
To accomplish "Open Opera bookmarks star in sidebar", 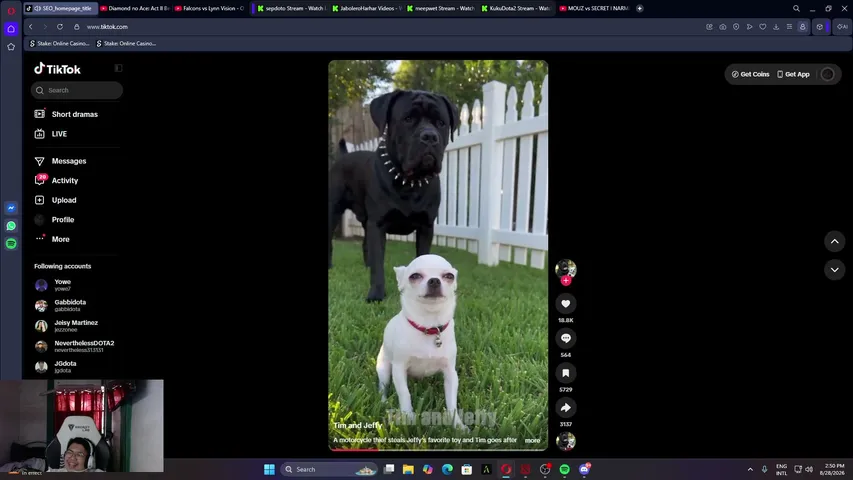I will pyautogui.click(x=11, y=47).
